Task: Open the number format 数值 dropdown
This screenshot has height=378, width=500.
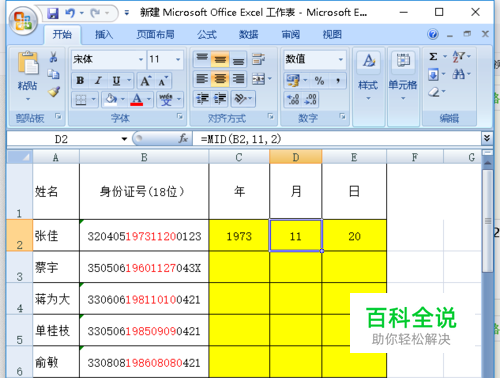Action: pyautogui.click(x=341, y=59)
